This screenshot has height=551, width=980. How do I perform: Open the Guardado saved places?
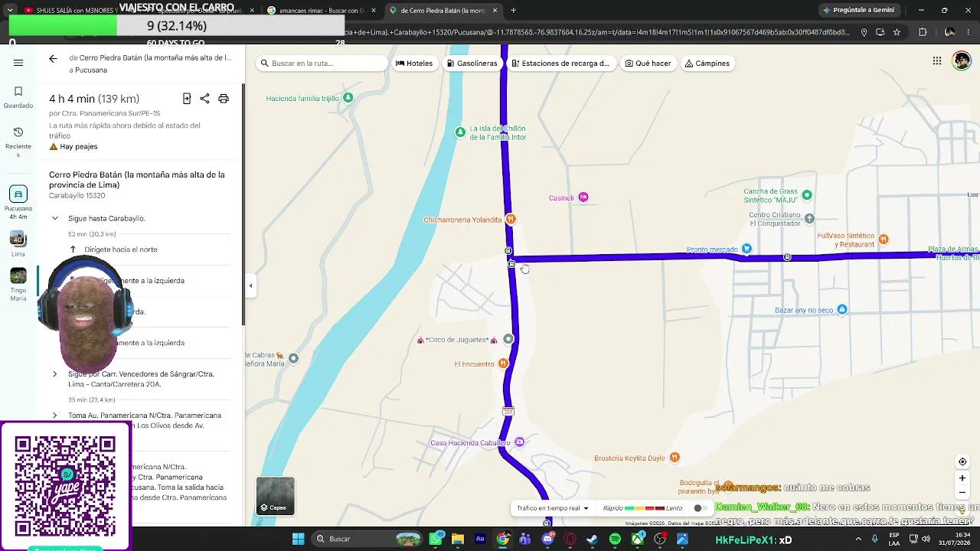[18, 97]
